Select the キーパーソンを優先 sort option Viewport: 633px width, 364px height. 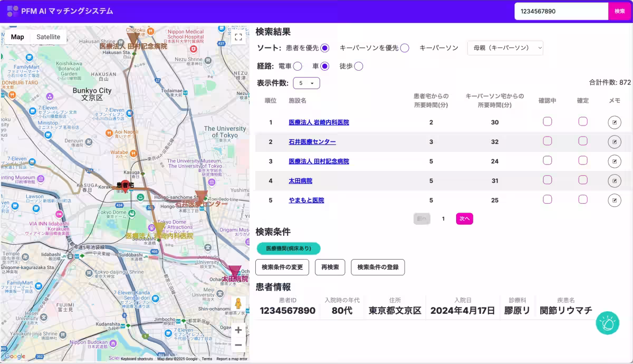coord(404,47)
